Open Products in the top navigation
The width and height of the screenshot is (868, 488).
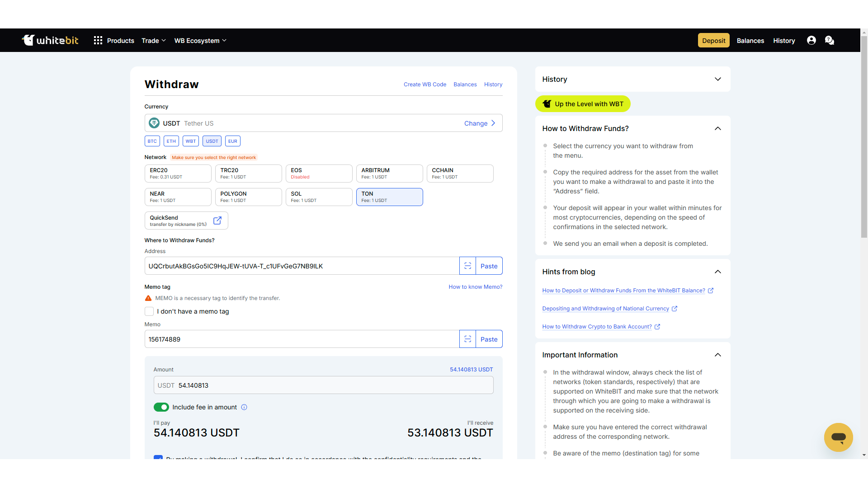click(x=121, y=41)
